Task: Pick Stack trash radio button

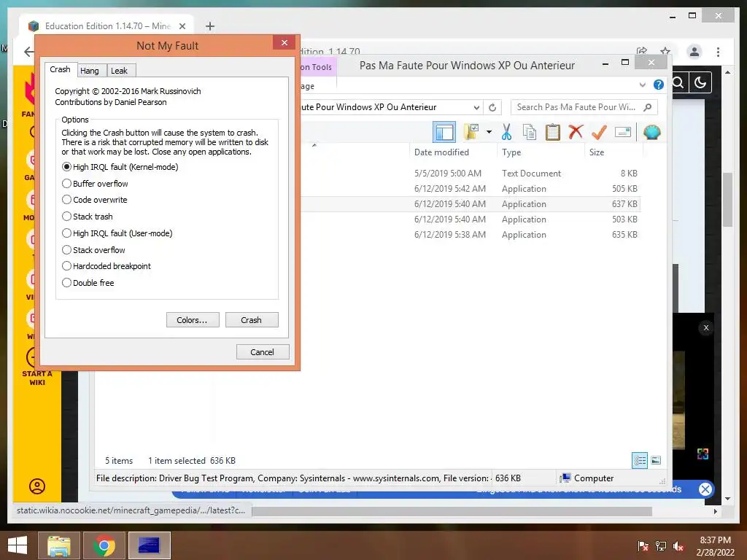Action: pyautogui.click(x=88, y=217)
